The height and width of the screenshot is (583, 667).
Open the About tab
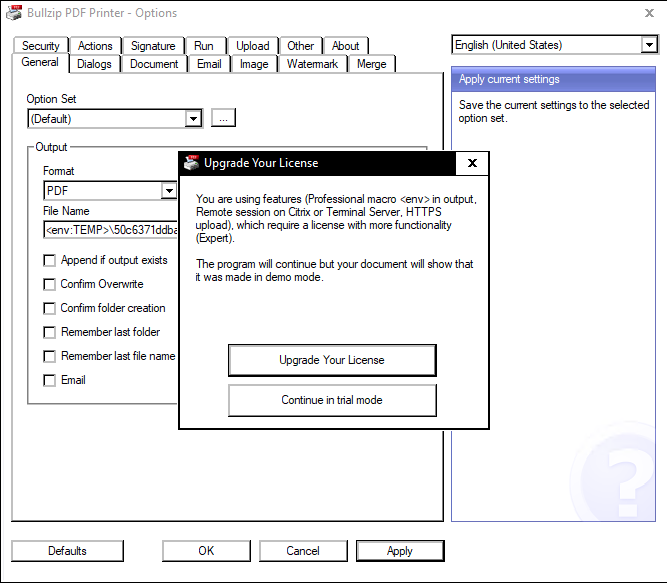345,46
